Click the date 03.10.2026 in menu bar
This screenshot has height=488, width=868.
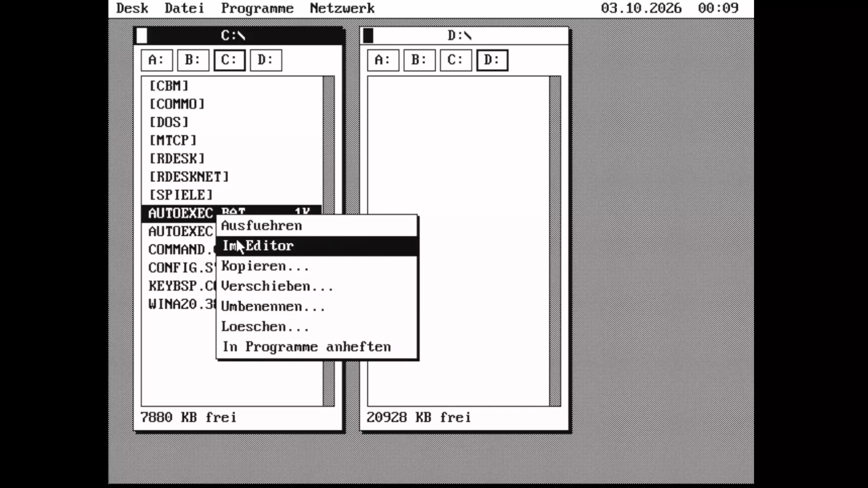641,8
